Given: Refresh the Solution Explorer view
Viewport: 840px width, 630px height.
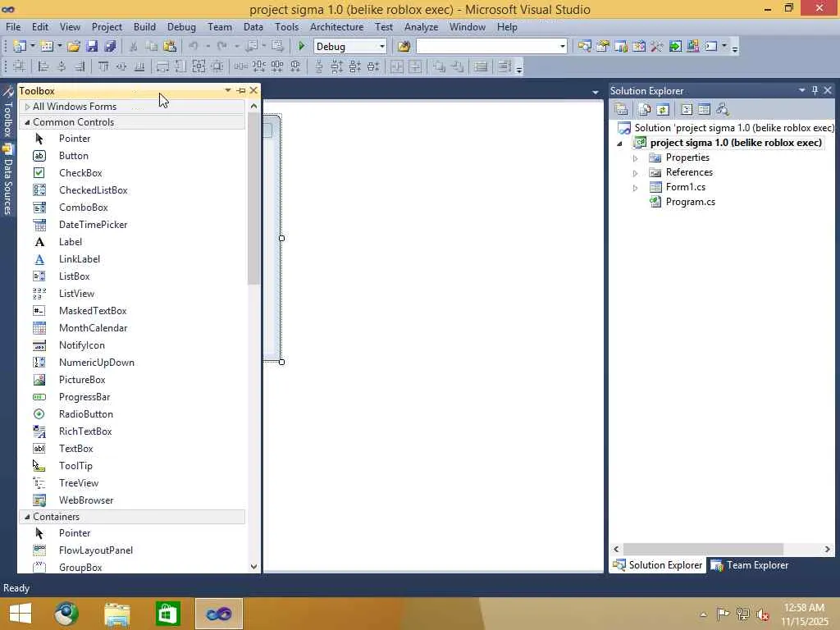Looking at the screenshot, I should click(663, 109).
